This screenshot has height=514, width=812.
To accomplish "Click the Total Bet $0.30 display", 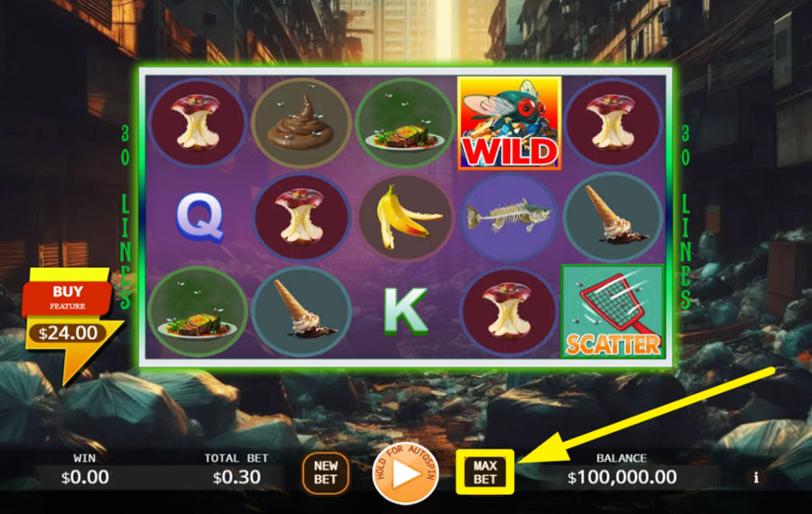I will (x=236, y=470).
